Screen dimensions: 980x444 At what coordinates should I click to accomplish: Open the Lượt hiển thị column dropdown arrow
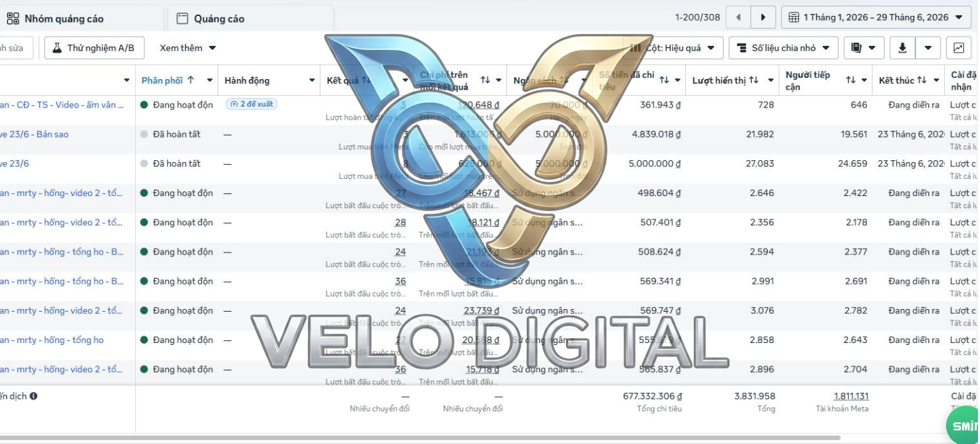click(x=771, y=80)
